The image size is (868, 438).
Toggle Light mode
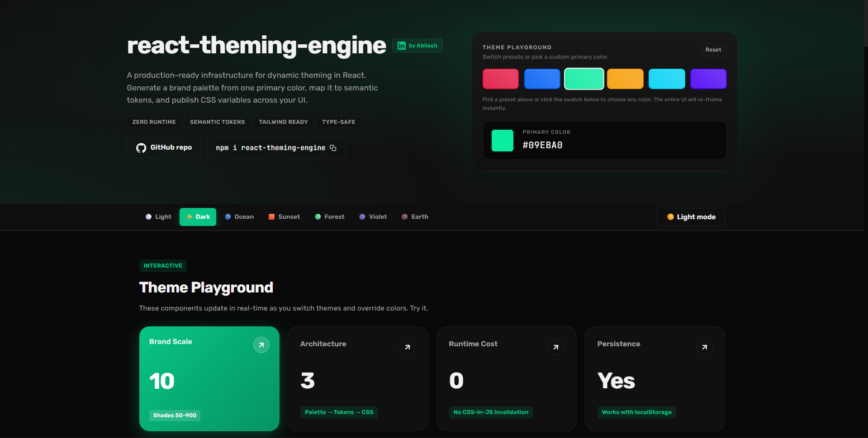pyautogui.click(x=690, y=217)
